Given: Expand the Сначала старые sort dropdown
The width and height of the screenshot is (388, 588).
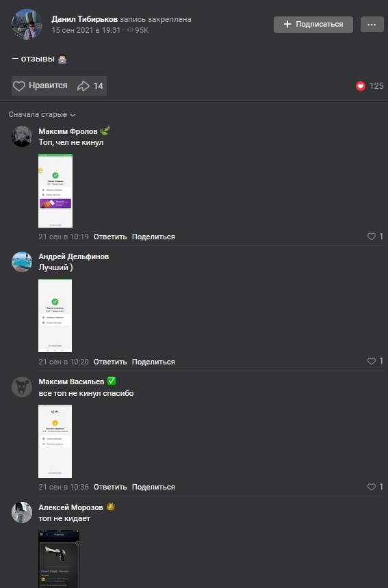Looking at the screenshot, I should (x=42, y=114).
